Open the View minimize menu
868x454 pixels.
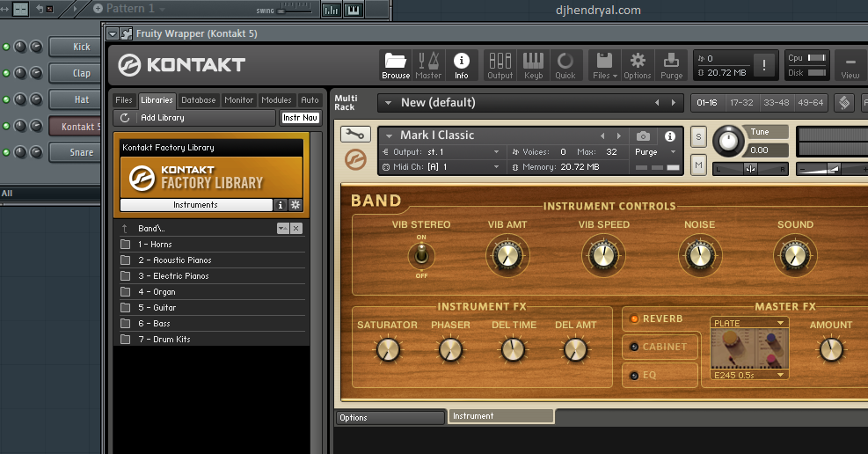850,65
